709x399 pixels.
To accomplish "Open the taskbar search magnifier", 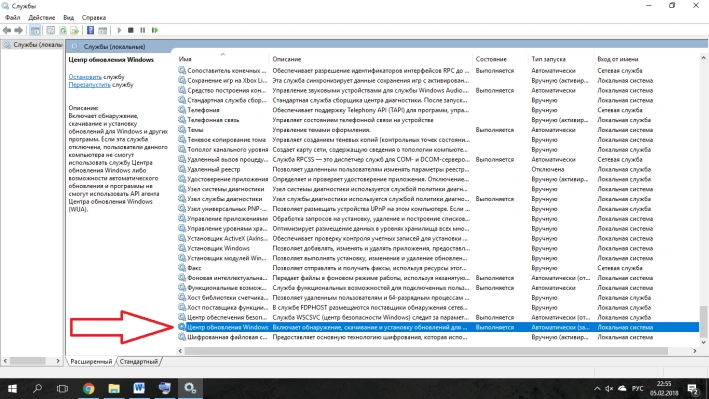I will point(38,389).
